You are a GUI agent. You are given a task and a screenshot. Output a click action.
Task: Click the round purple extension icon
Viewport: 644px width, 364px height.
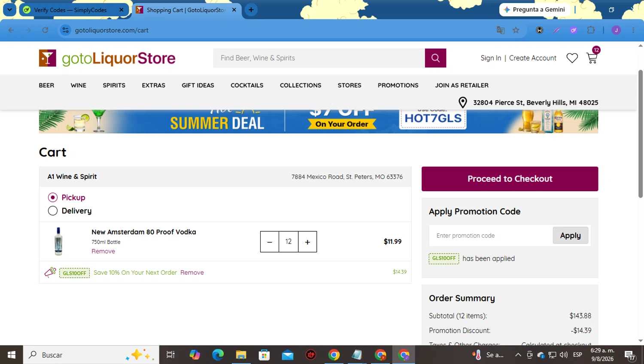tap(574, 30)
